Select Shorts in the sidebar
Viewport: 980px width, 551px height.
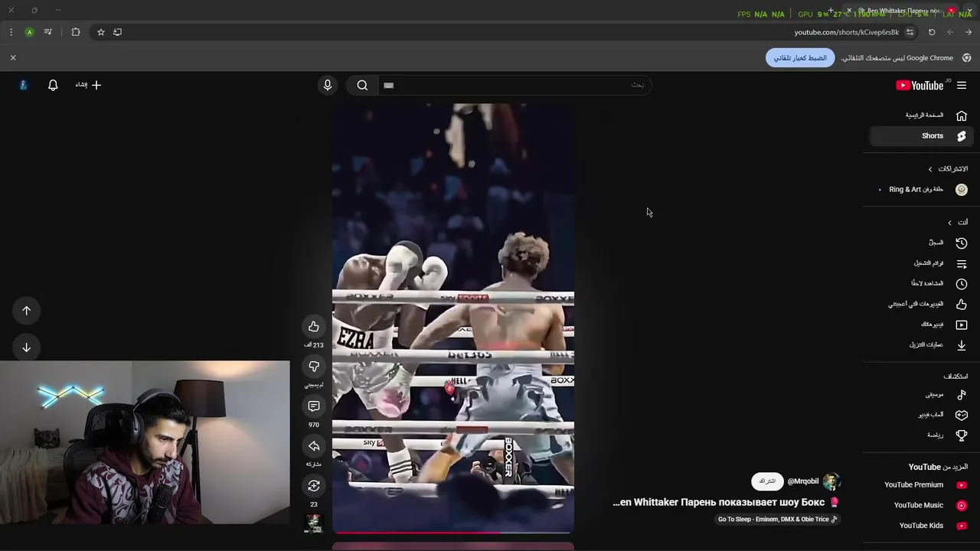(x=922, y=136)
